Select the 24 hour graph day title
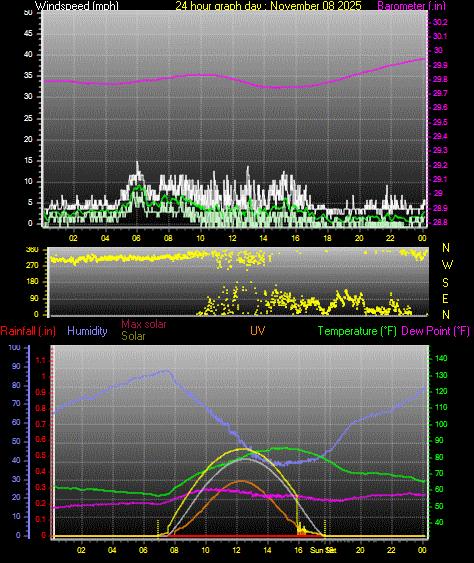Screen dimensions: 474x563 coord(268,6)
